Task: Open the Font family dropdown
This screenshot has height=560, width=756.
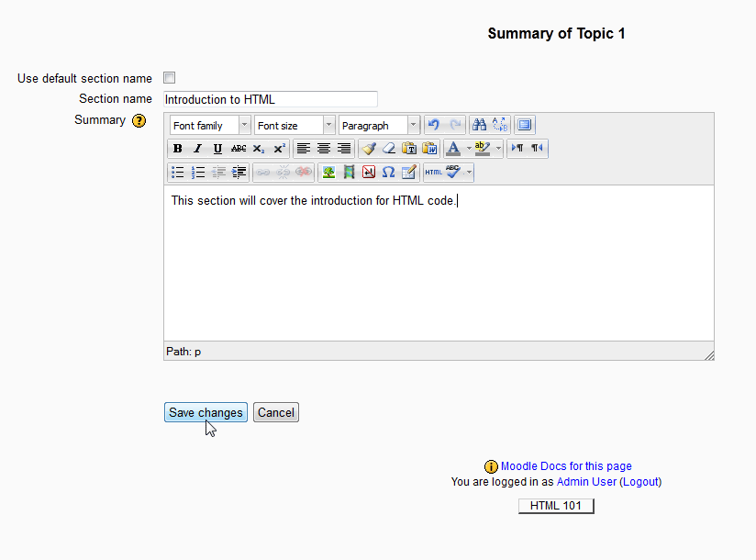Action: click(x=210, y=126)
